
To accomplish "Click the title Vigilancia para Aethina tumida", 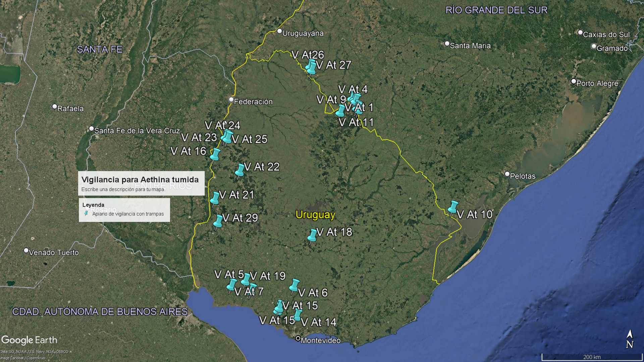I will [x=140, y=180].
